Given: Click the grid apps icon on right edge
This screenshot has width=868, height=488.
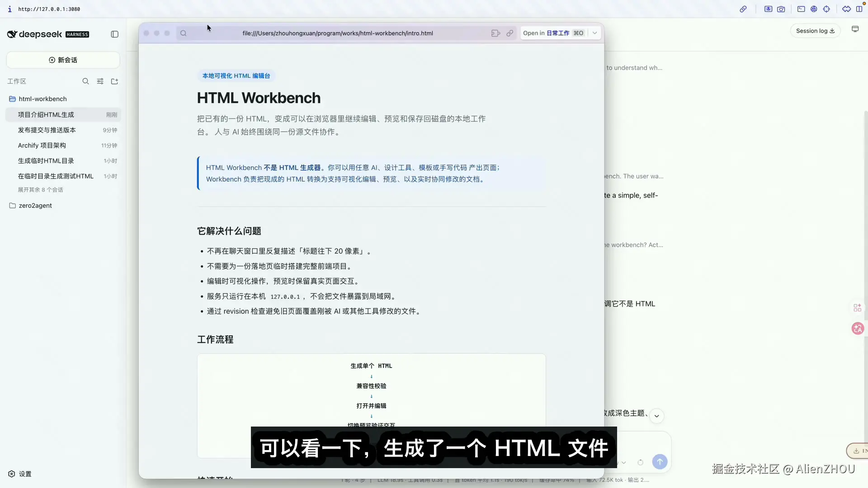Looking at the screenshot, I should [x=858, y=308].
